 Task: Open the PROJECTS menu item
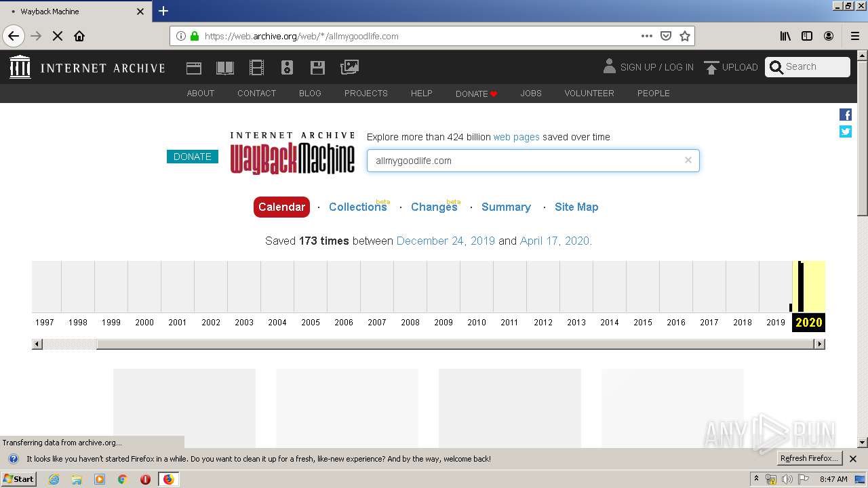pyautogui.click(x=366, y=94)
